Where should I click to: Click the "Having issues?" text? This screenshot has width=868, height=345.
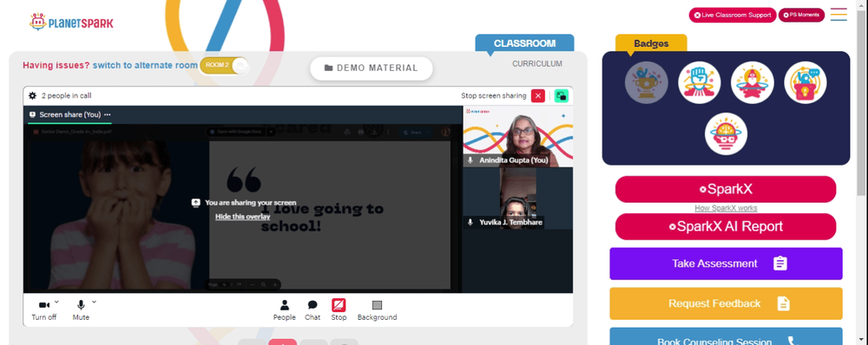[x=56, y=65]
